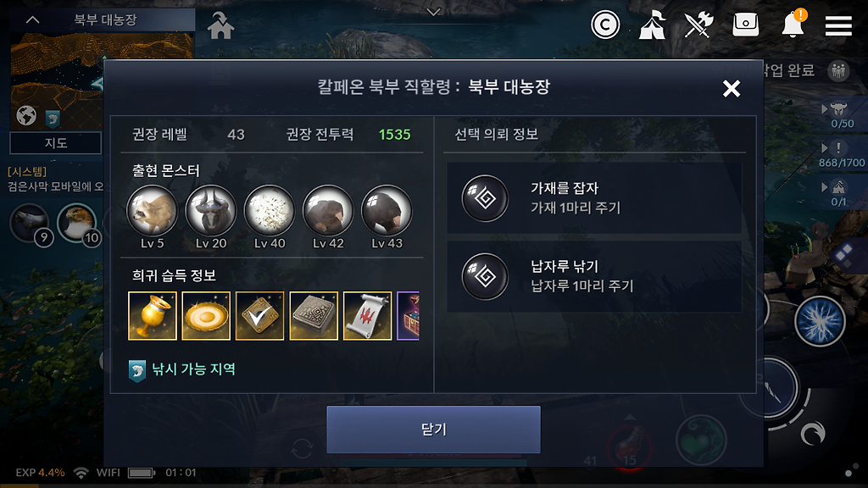Screen dimensions: 868x488
Task: Open the home town icon
Action: (x=220, y=26)
